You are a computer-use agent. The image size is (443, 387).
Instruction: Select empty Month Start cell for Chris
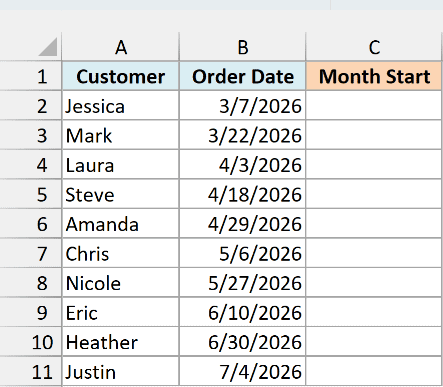pos(374,253)
